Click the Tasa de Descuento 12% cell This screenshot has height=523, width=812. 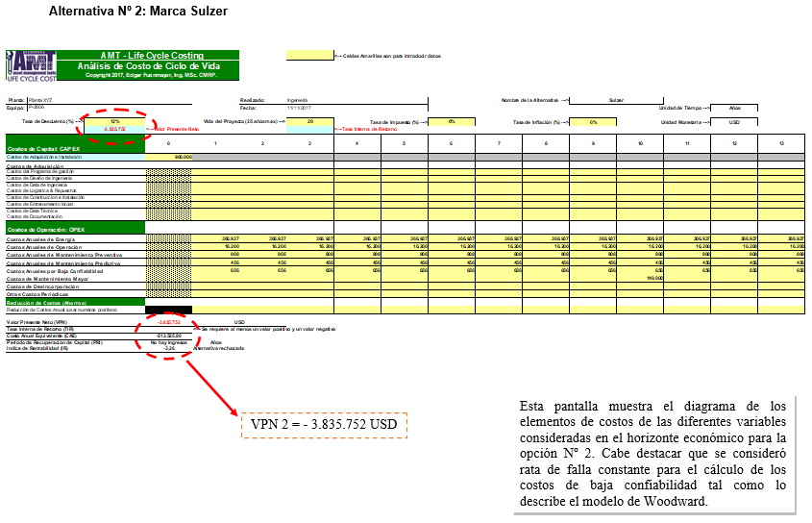(114, 122)
